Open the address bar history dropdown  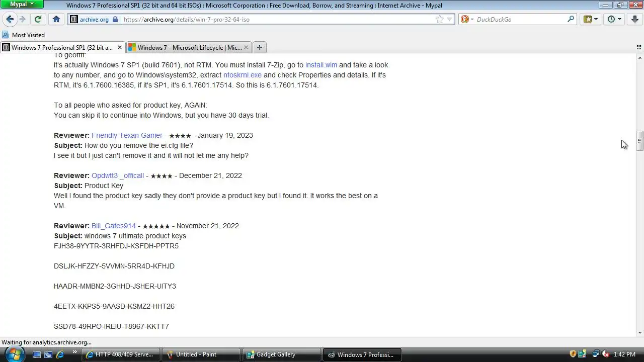coord(450,19)
